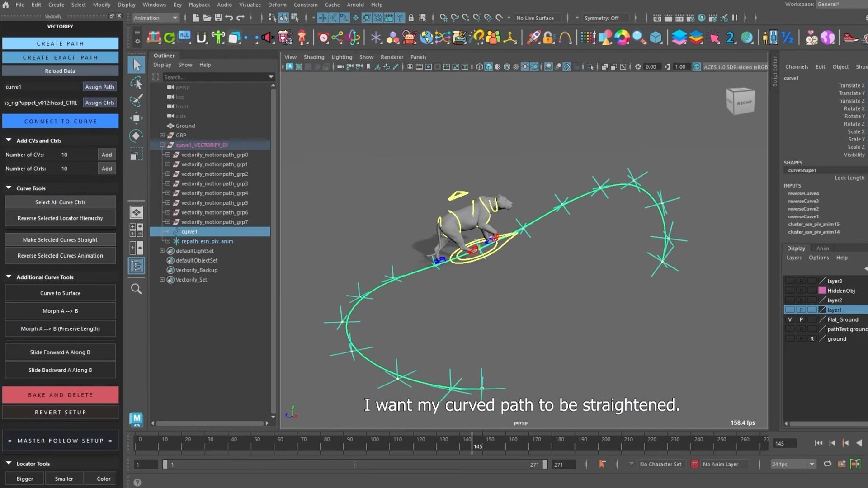Toggle the P box on Flat_Ground layer

801,319
